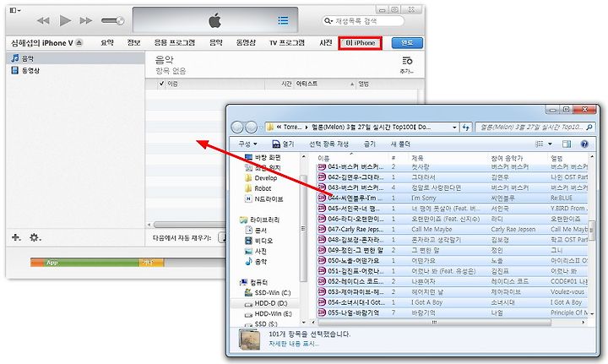Click the file list horizontal scrollbar
Screen dimensions: 608x364
click(x=434, y=322)
